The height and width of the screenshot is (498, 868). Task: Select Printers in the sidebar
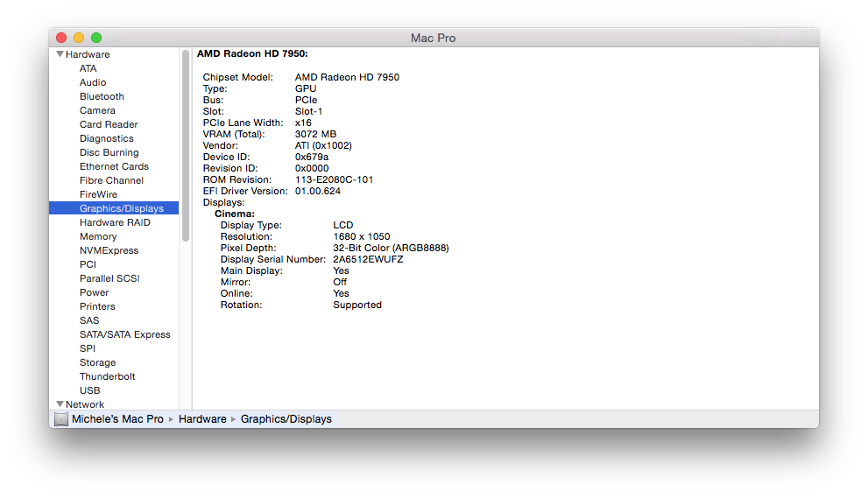coord(97,306)
